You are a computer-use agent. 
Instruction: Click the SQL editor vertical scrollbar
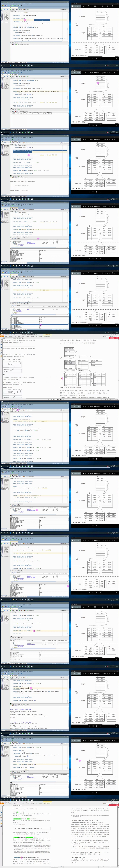[x=69, y=27]
